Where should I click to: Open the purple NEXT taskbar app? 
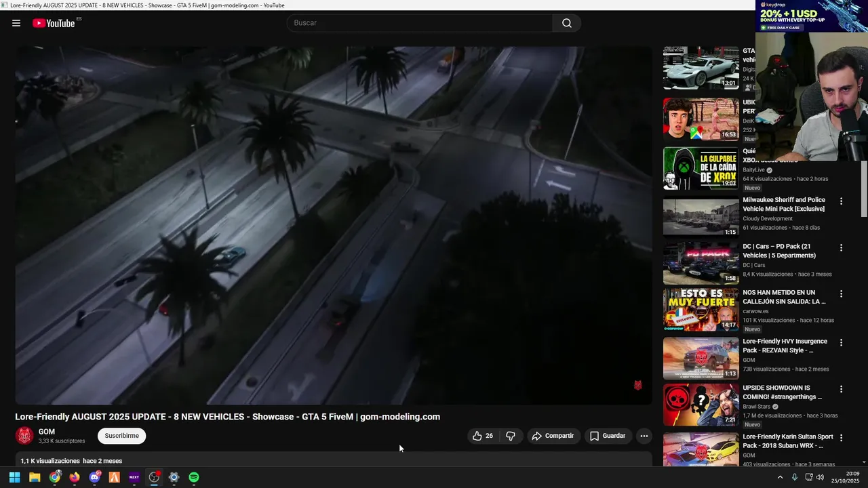point(134,477)
